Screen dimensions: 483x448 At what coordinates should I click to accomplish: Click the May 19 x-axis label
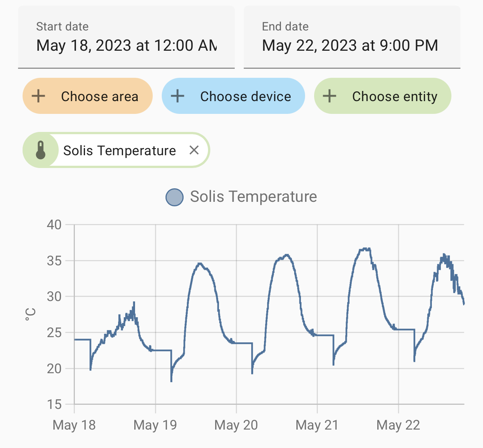point(155,425)
